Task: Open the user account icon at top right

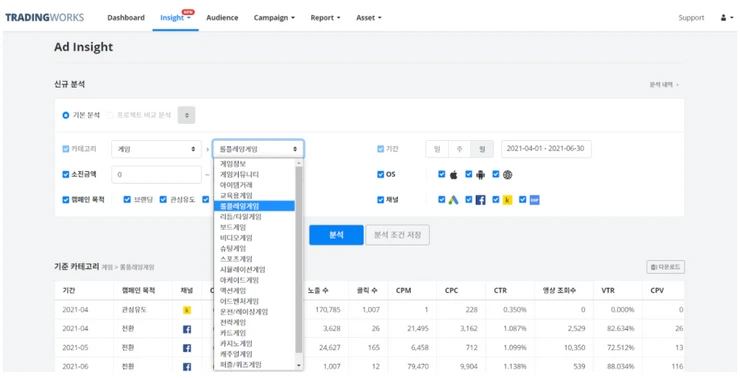Action: (x=726, y=17)
